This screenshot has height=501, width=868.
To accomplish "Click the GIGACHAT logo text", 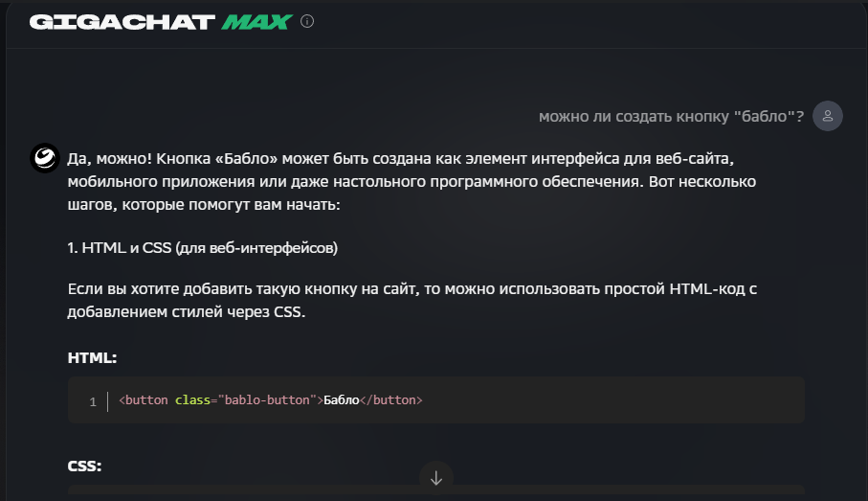I will pyautogui.click(x=121, y=21).
